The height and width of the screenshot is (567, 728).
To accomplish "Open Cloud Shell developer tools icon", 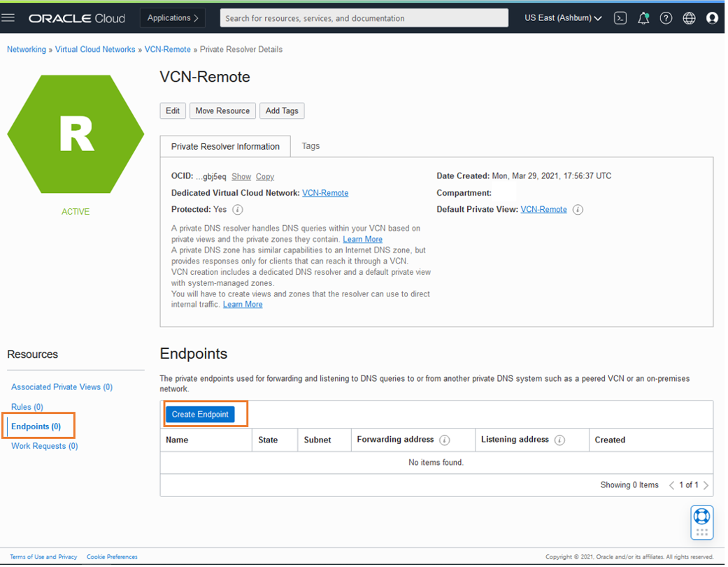I will coord(620,18).
